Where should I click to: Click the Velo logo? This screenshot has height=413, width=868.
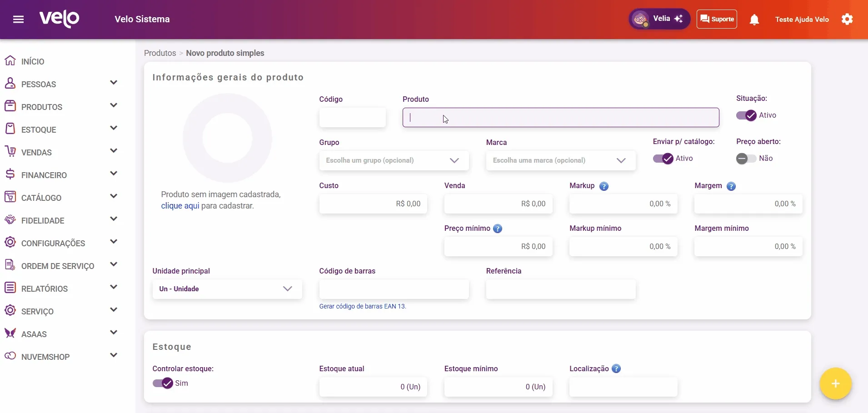tap(59, 19)
